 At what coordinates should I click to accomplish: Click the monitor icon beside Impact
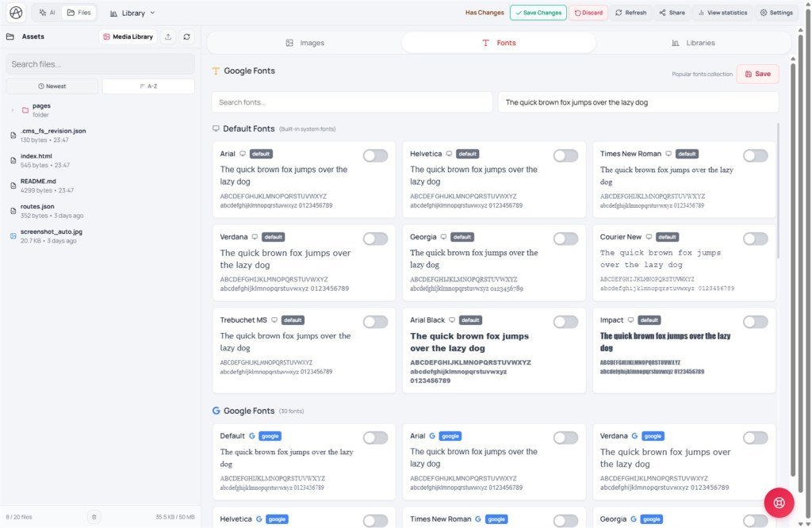click(630, 320)
